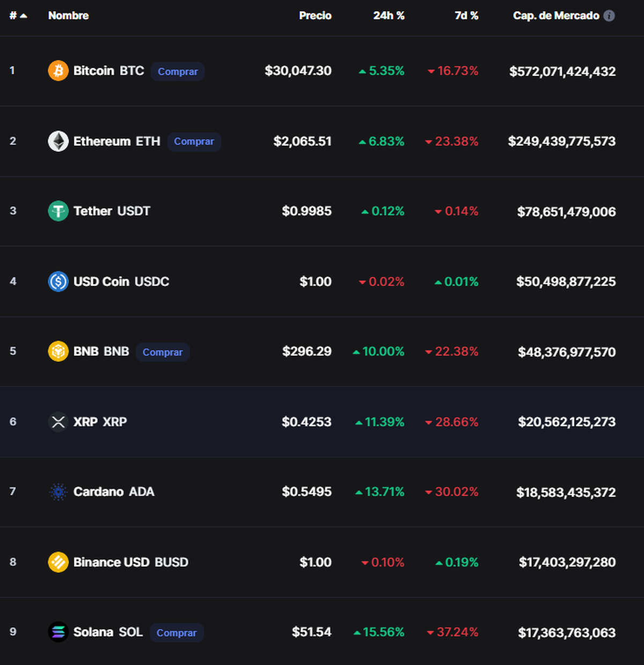
Task: Click the Ethereum diamond logo icon
Action: pyautogui.click(x=58, y=141)
